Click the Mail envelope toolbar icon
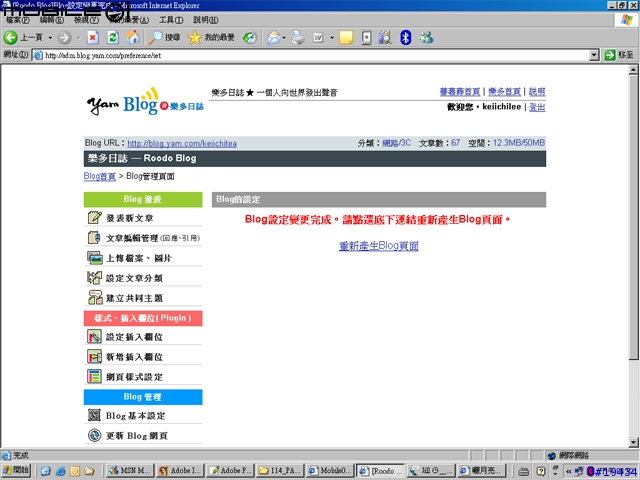Viewport: 640px width, 480px height. [x=274, y=38]
